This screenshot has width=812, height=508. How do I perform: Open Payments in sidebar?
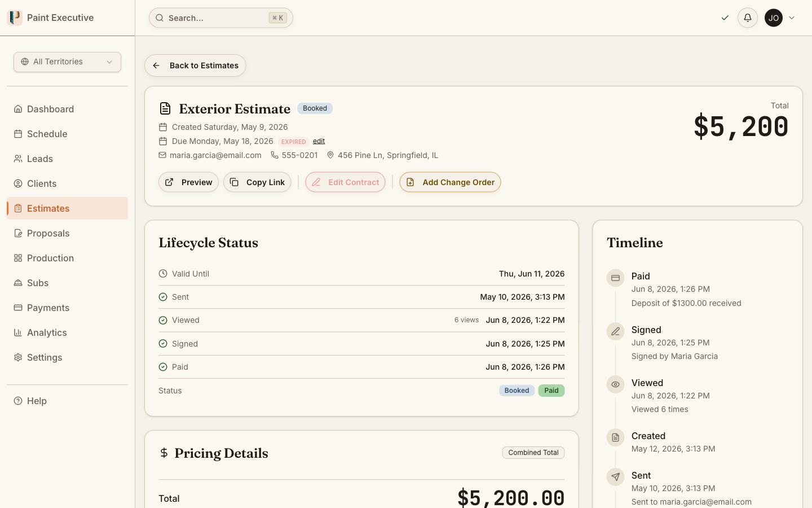pos(67,308)
